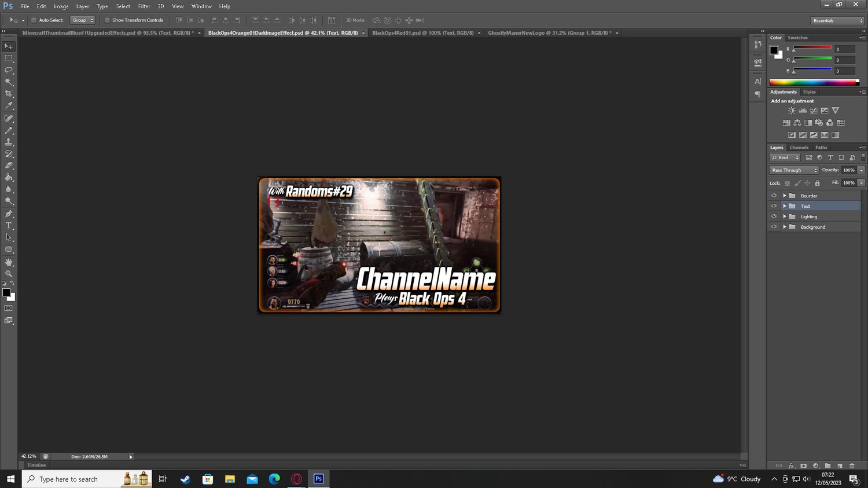
Task: Click the R value input field
Action: coord(845,49)
